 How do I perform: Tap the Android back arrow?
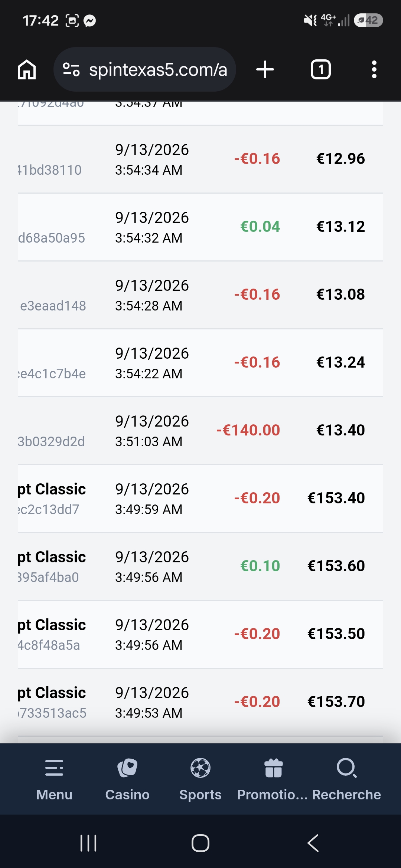(313, 843)
